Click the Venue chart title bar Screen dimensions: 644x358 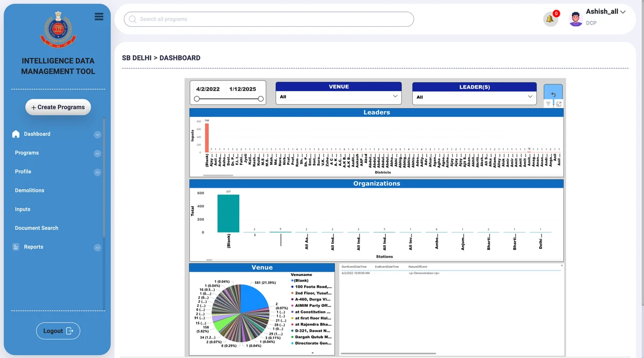pyautogui.click(x=262, y=267)
